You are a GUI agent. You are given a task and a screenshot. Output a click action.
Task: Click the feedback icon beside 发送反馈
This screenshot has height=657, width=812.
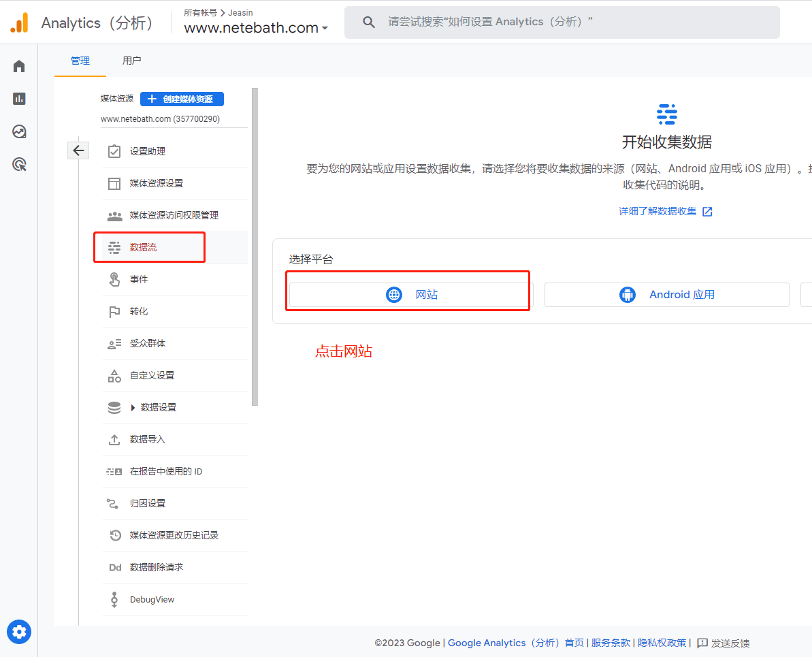(x=702, y=643)
